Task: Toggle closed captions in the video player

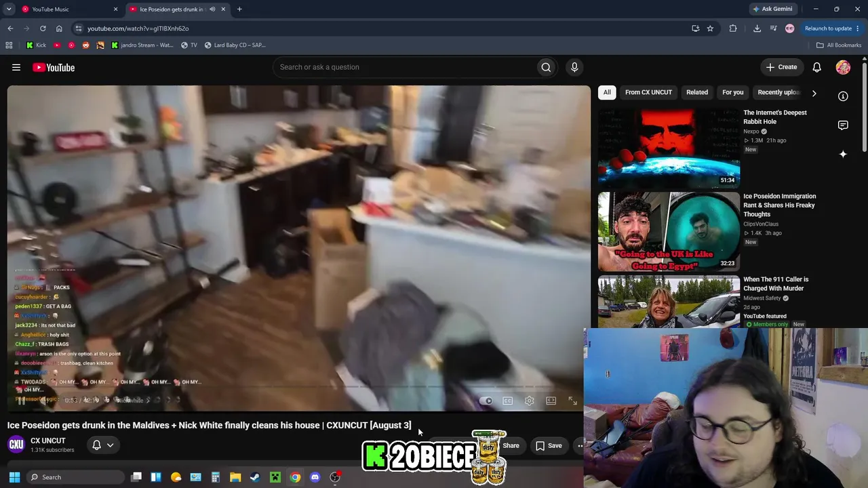Action: coord(508,401)
